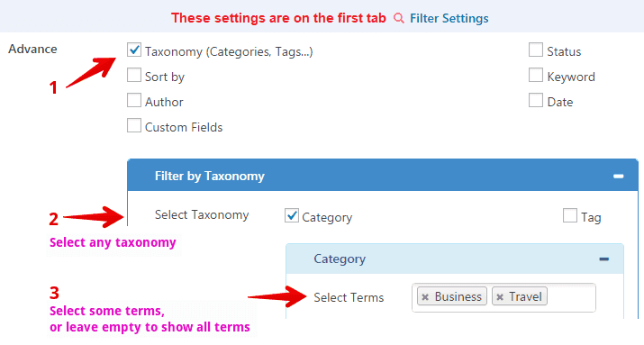Collapse the Filter by Taxonomy panel
This screenshot has width=644, height=345.
click(618, 177)
